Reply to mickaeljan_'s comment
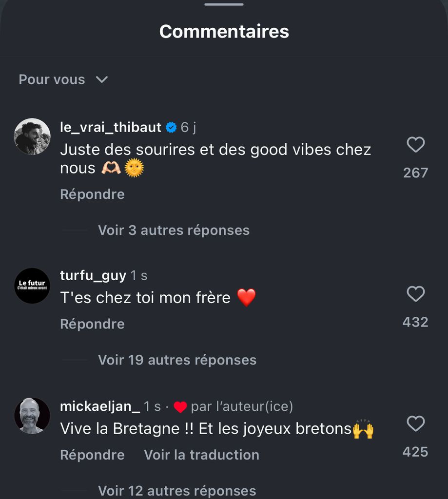 (x=92, y=455)
